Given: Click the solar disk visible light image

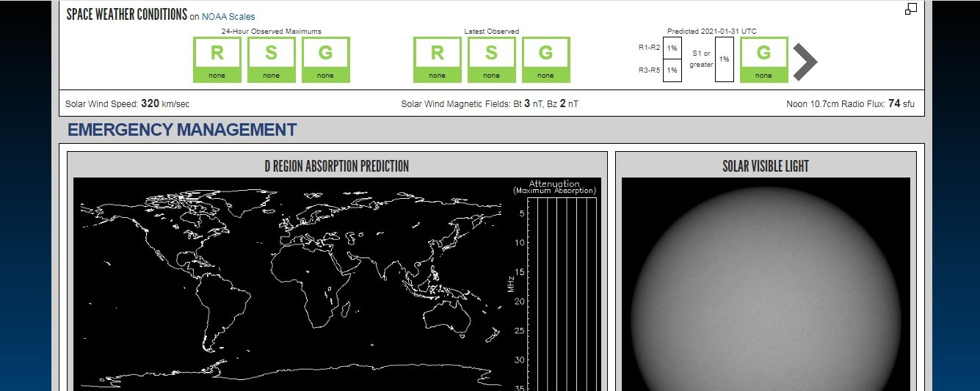Looking at the screenshot, I should 765,293.
